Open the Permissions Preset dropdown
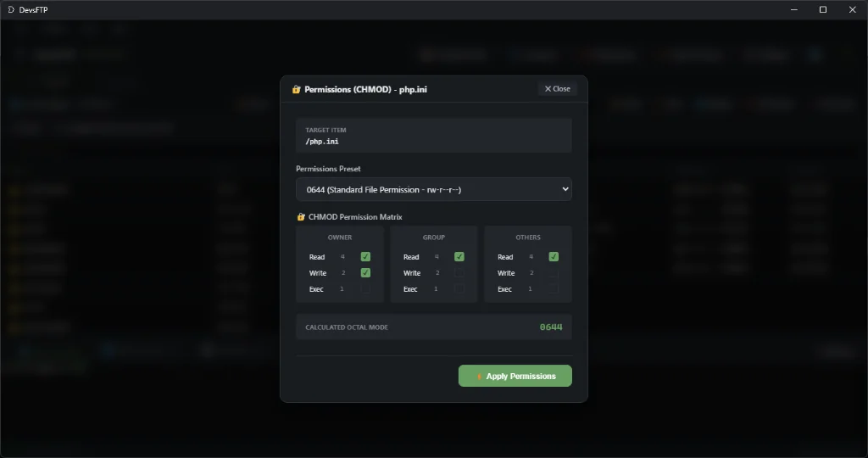Screen dimensions: 868x458 point(433,189)
